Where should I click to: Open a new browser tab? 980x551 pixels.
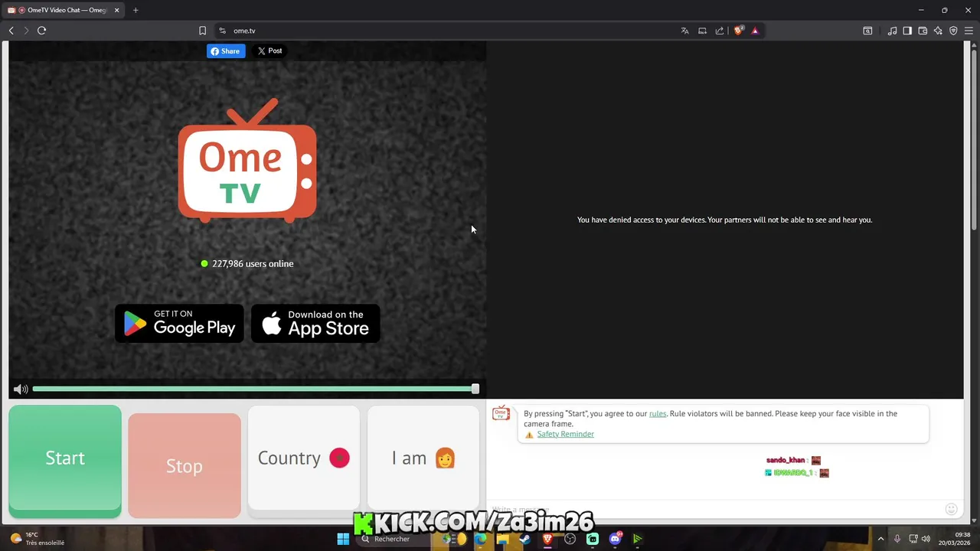point(136,10)
